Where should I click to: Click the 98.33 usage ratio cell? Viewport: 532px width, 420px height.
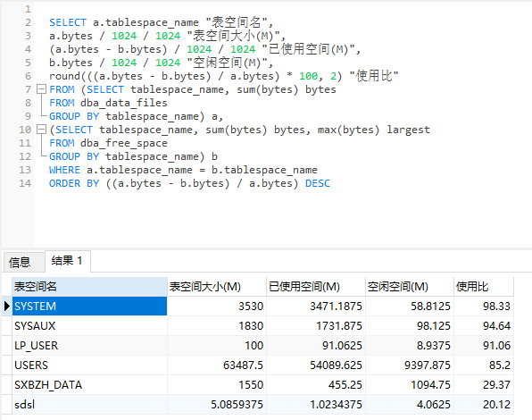tap(484, 307)
